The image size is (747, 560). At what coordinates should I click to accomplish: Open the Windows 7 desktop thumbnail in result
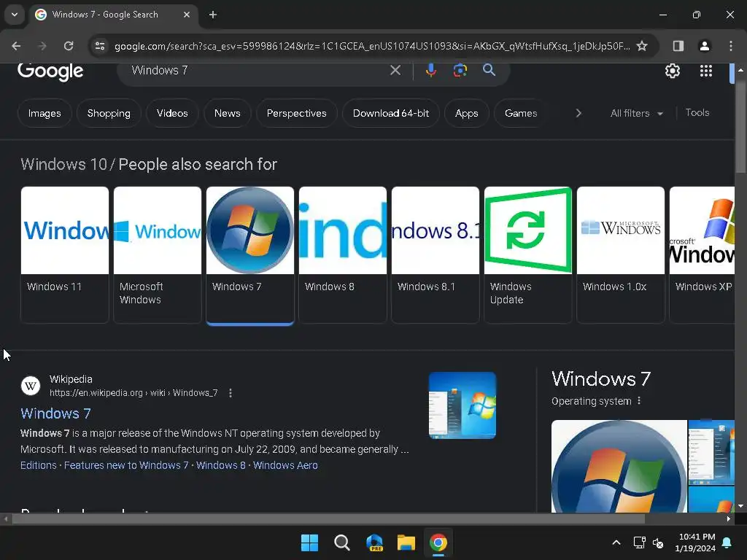462,405
